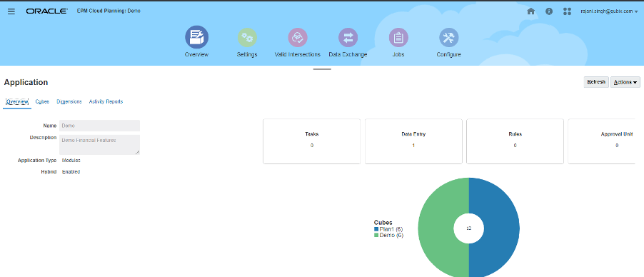Viewport: 644px width, 277px height.
Task: Open the grid-shaped help icon
Action: (x=567, y=11)
